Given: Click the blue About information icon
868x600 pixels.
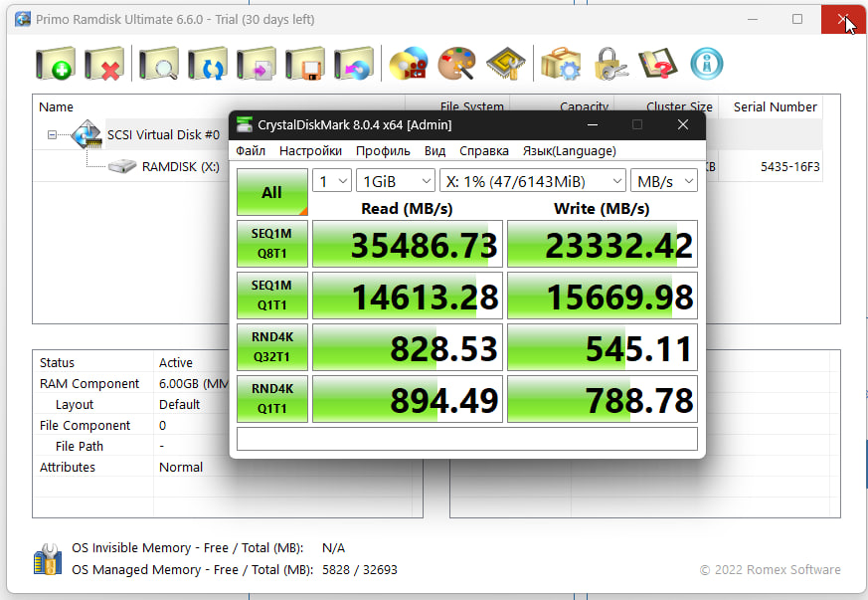Looking at the screenshot, I should coord(706,63).
